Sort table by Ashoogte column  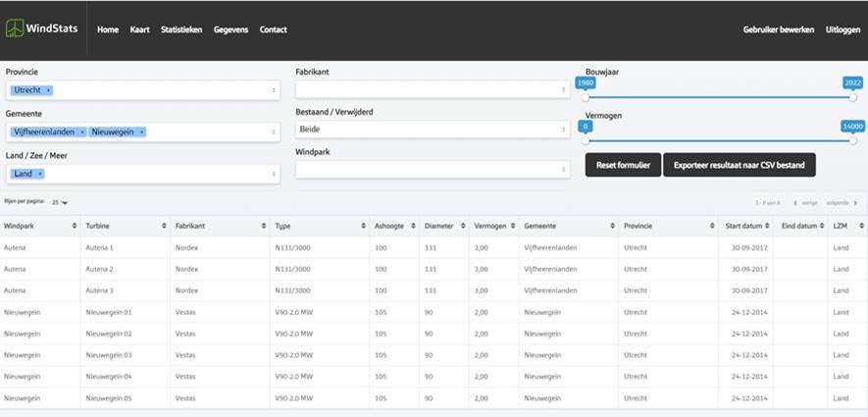pyautogui.click(x=413, y=226)
